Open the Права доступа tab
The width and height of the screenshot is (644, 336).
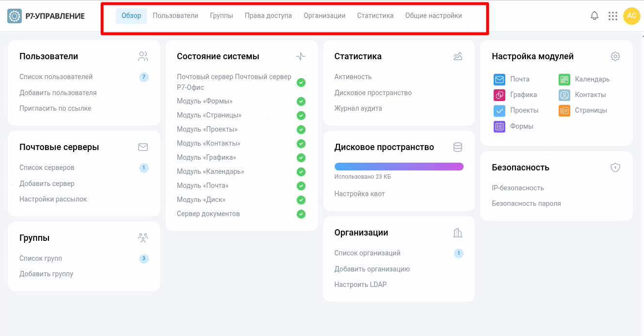[268, 16]
